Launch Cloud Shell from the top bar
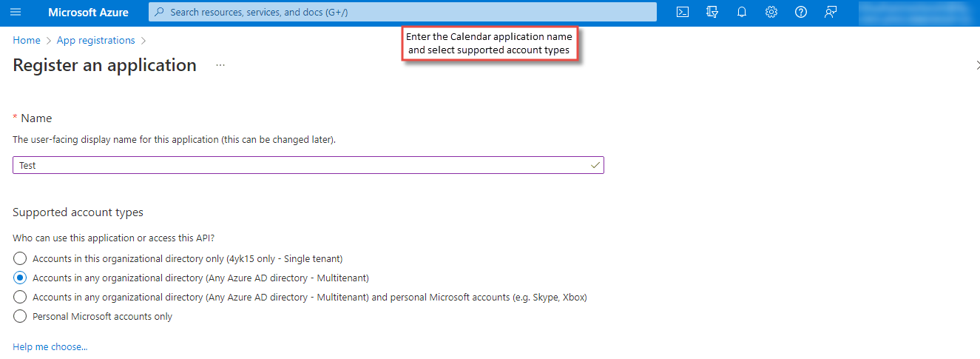The height and width of the screenshot is (359, 980). pos(683,12)
